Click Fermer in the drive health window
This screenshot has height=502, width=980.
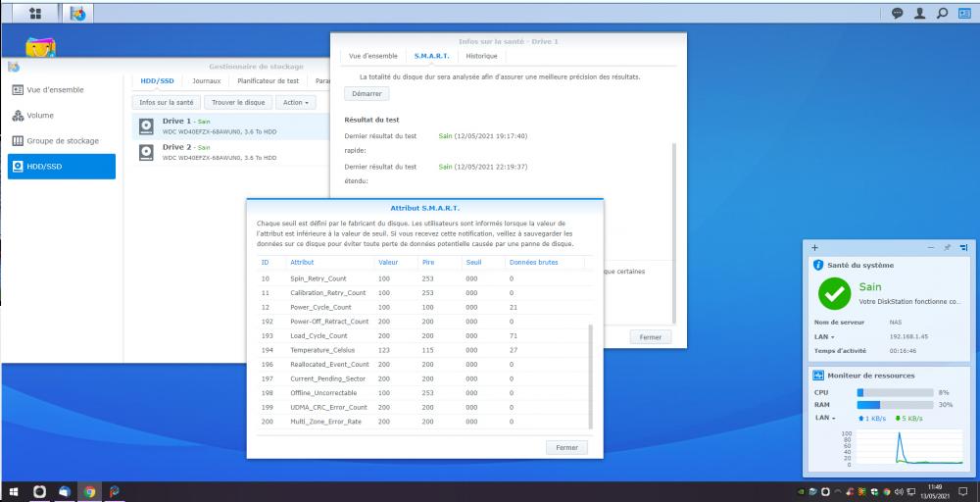pyautogui.click(x=650, y=337)
